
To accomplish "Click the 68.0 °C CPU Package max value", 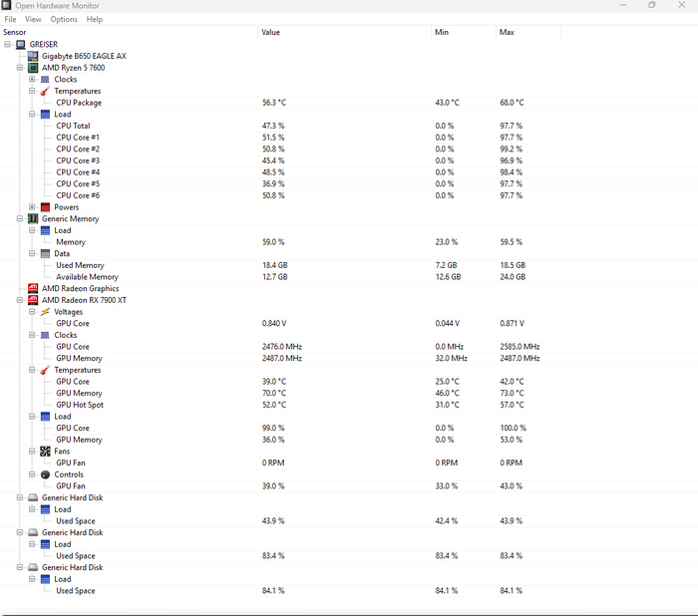I will point(512,103).
